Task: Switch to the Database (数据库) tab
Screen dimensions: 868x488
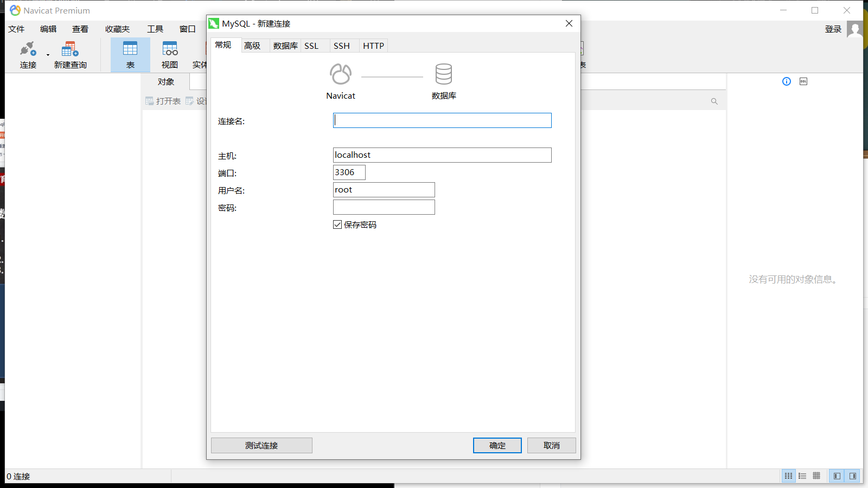Action: click(x=285, y=46)
